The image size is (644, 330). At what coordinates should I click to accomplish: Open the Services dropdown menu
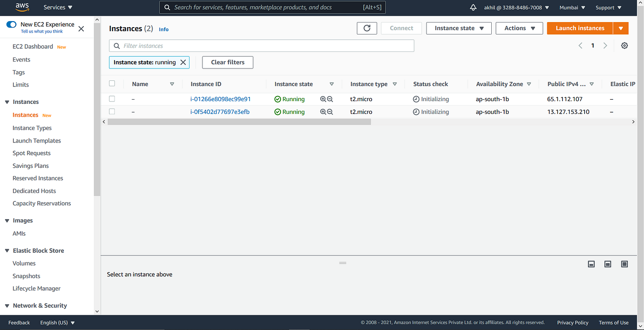[x=58, y=7]
